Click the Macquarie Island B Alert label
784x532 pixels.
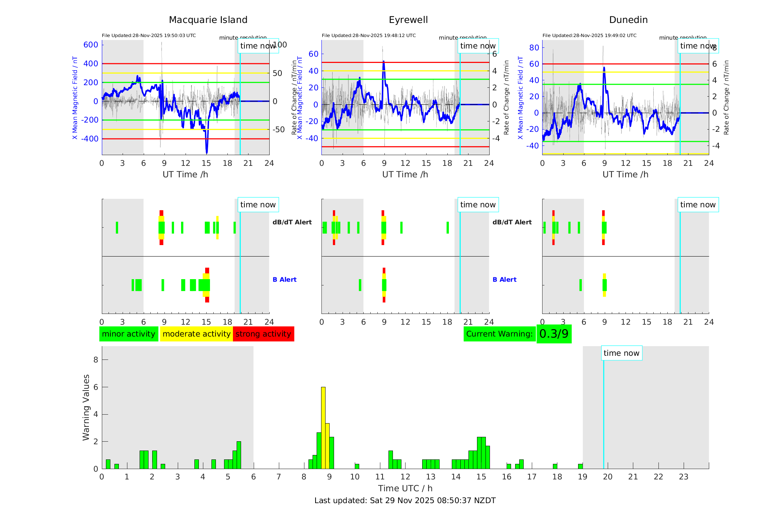(x=284, y=280)
